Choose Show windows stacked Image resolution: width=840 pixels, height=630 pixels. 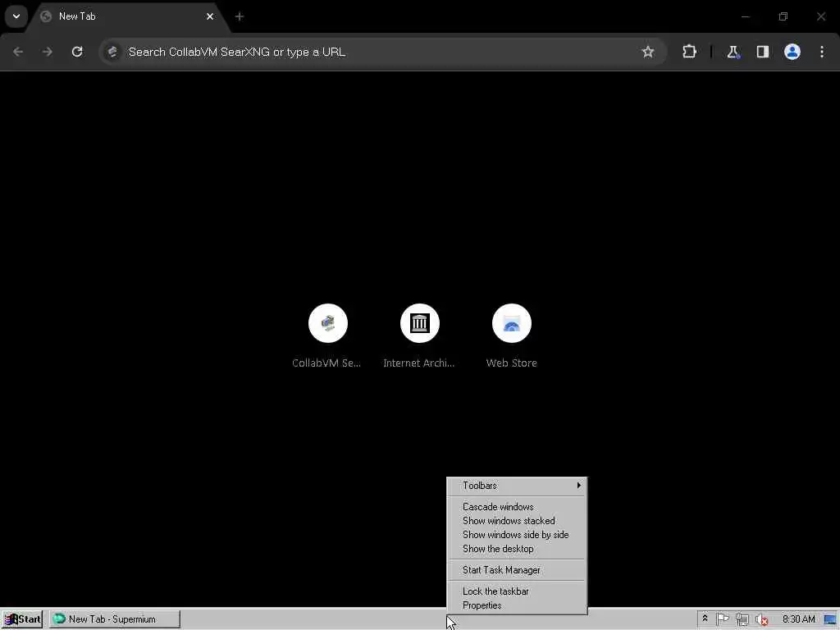coord(517,521)
